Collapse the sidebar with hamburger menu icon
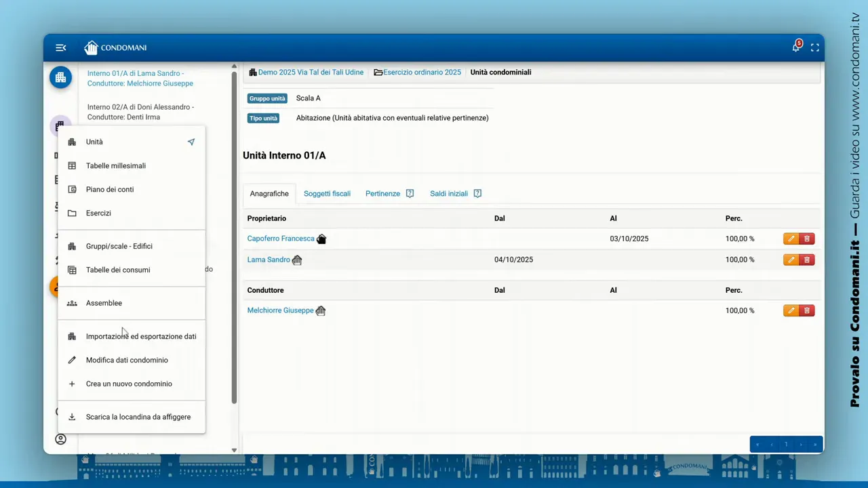This screenshot has width=868, height=488. tap(60, 47)
